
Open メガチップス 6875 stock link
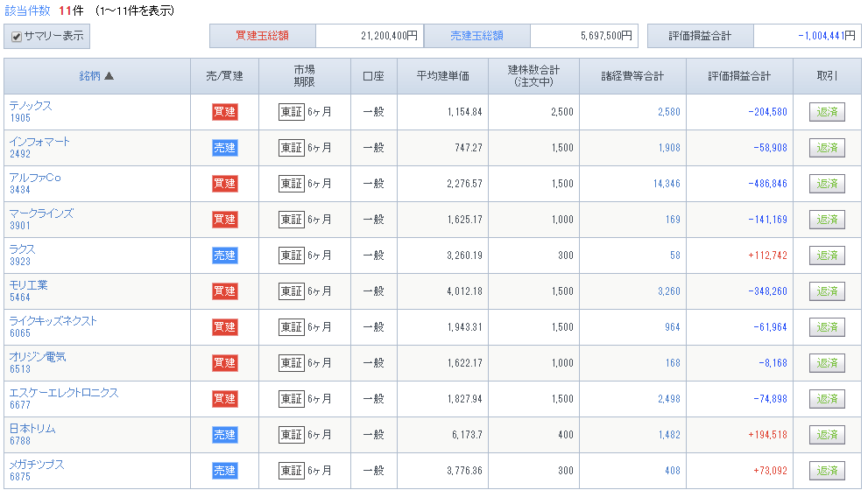click(37, 471)
